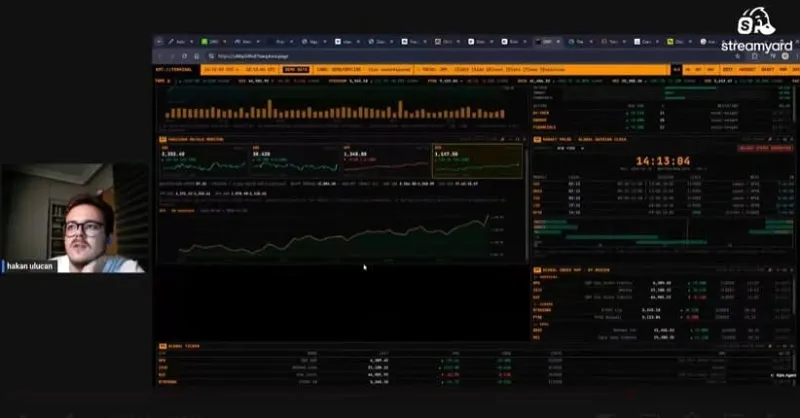Open the first browser tab on the left
The width and height of the screenshot is (800, 418).
(x=180, y=41)
